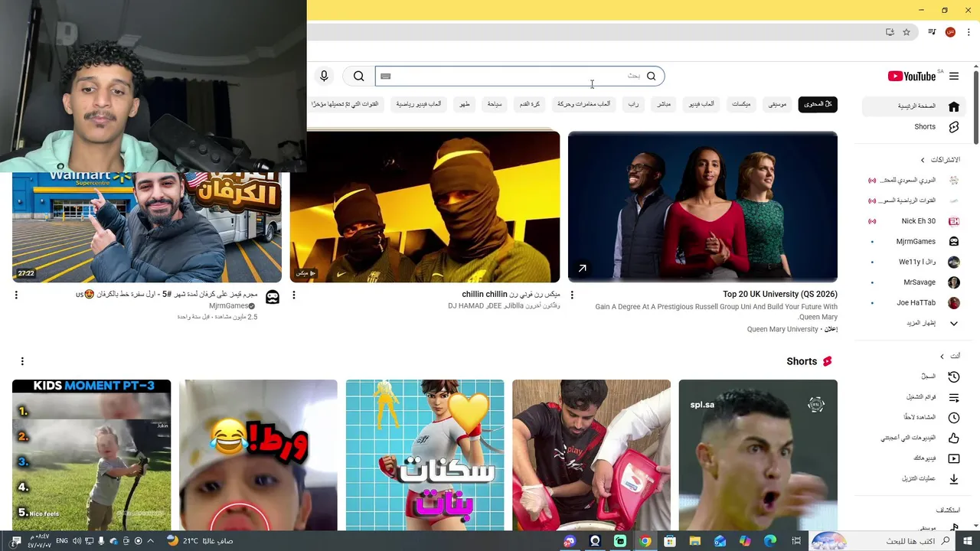The image size is (980, 551).
Task: Select the سياحة filter chip
Action: tap(495, 104)
